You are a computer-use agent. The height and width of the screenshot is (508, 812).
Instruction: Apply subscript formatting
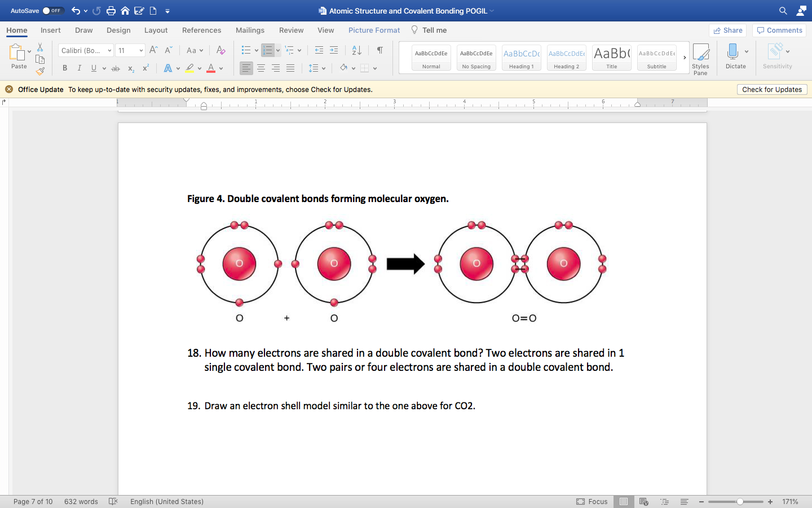tap(130, 68)
